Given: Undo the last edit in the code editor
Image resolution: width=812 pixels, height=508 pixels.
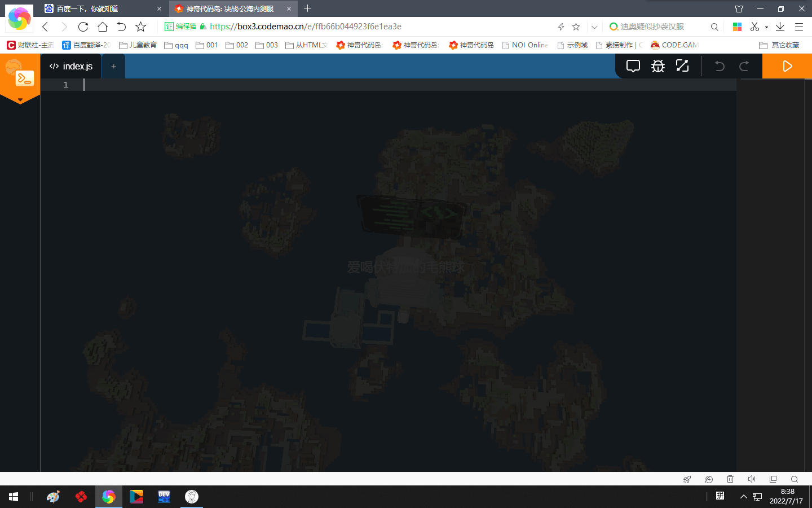Looking at the screenshot, I should point(720,66).
